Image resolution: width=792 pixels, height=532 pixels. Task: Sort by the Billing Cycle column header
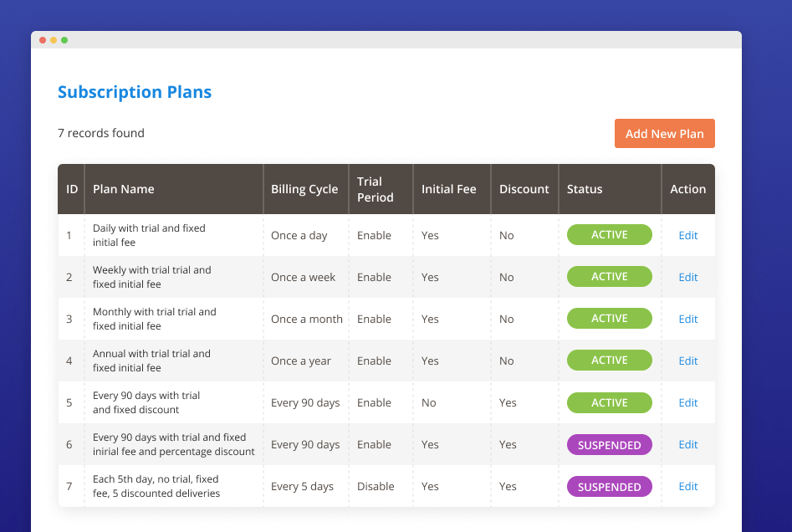[304, 189]
